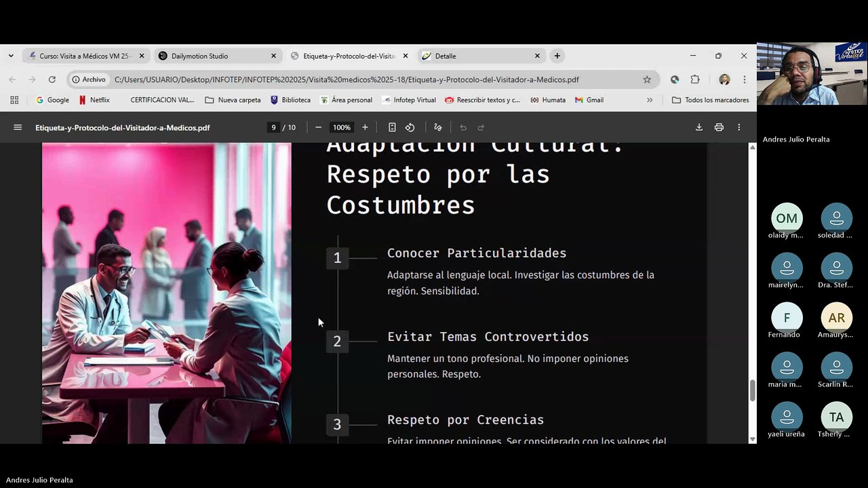Zoom in the PDF with plus button
868x488 pixels.
pyautogui.click(x=365, y=127)
